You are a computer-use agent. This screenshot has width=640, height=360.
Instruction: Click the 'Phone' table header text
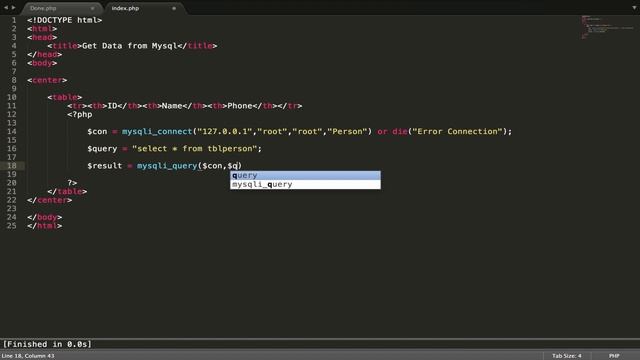tap(240, 106)
